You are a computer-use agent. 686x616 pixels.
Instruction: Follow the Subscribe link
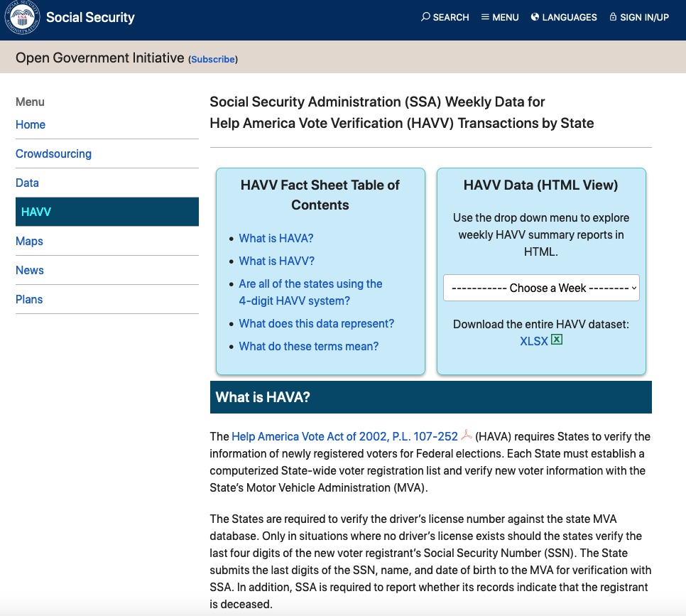[213, 59]
